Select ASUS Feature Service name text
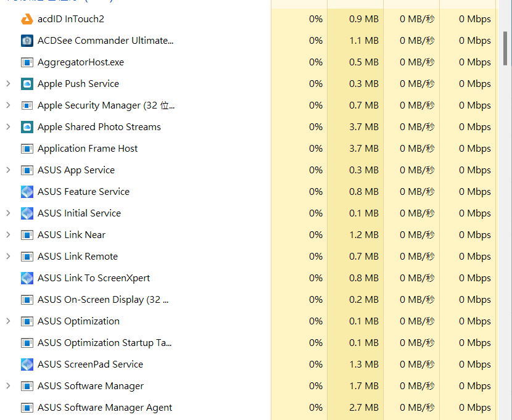Image resolution: width=512 pixels, height=420 pixels. click(83, 192)
